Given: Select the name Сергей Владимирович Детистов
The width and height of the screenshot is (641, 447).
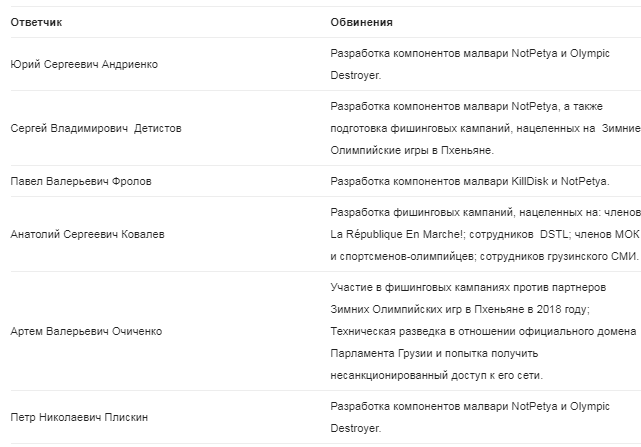Looking at the screenshot, I should point(96,128).
